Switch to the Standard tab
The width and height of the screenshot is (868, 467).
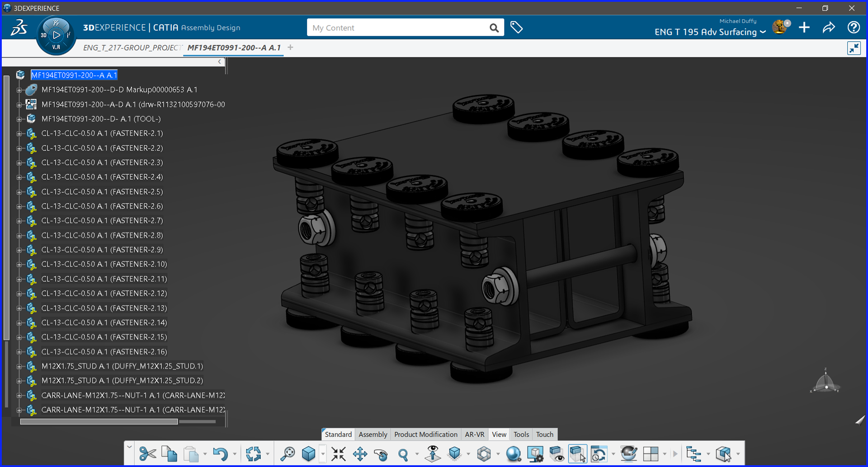pyautogui.click(x=338, y=434)
